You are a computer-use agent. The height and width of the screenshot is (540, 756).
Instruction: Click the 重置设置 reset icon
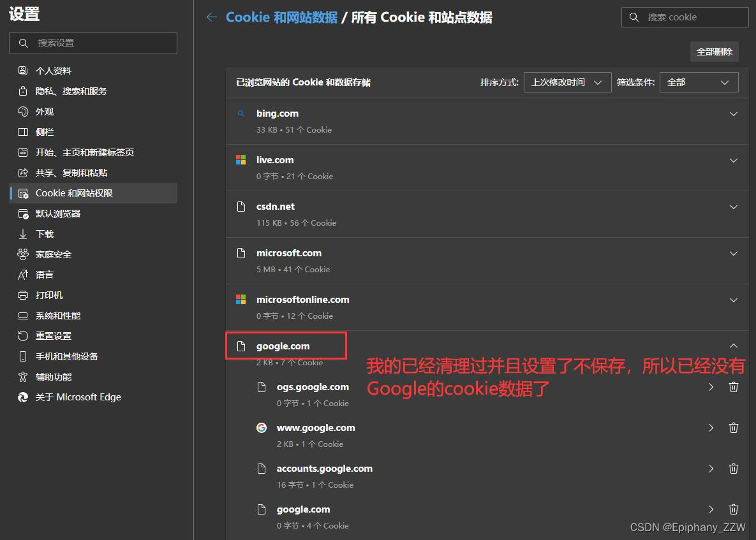[x=23, y=336]
